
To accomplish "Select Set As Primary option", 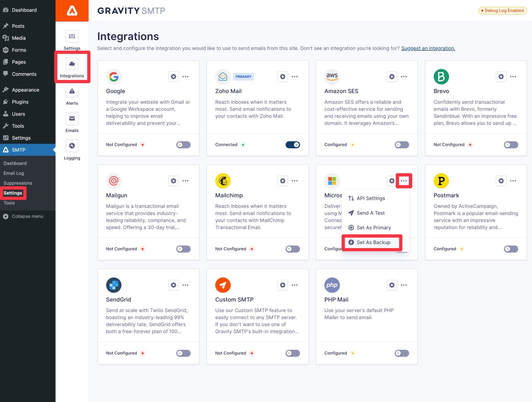I will [x=375, y=228].
